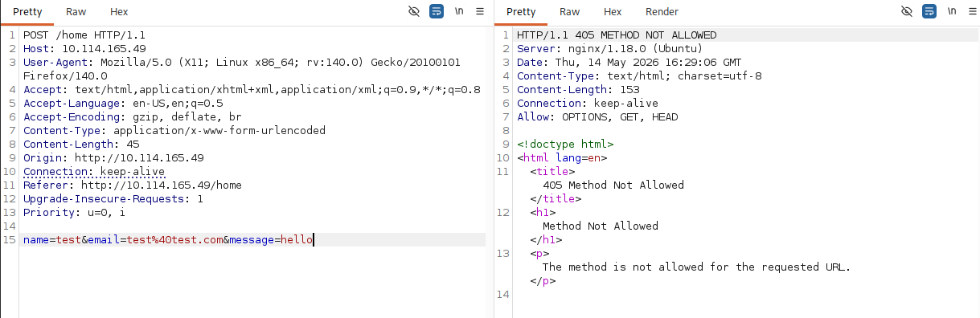Click the 'Content-Length: 45' request header
The width and height of the screenshot is (980, 318).
(81, 145)
